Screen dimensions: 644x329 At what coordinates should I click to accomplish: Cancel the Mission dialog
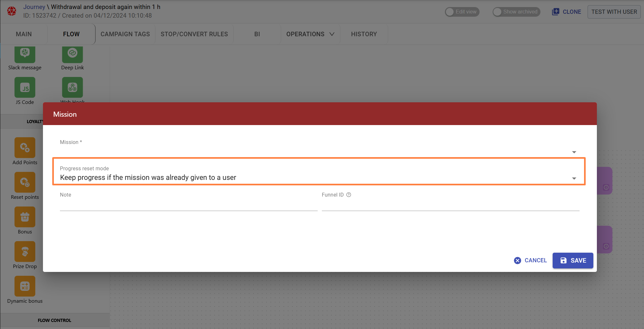[531, 260]
